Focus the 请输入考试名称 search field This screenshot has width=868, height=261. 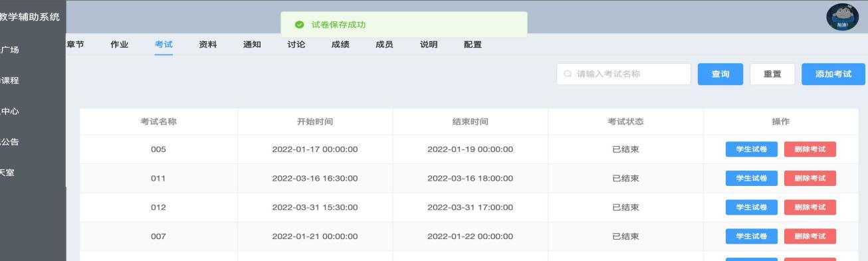point(624,74)
